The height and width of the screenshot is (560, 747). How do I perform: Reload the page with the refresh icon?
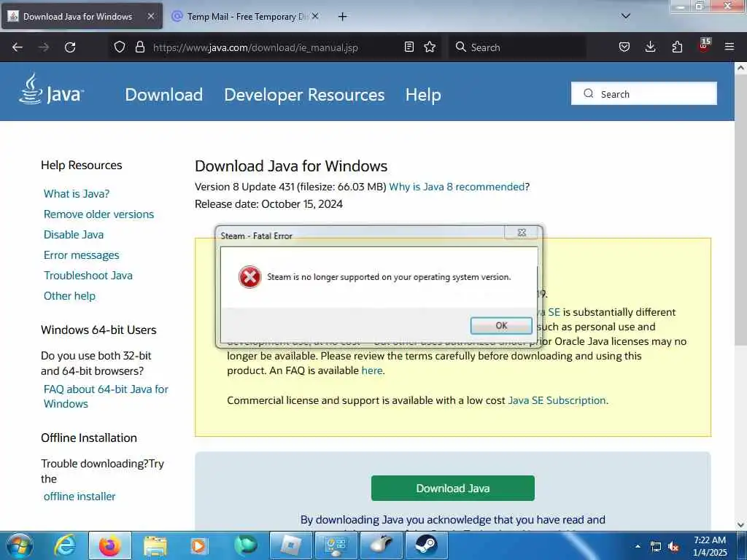[x=70, y=47]
